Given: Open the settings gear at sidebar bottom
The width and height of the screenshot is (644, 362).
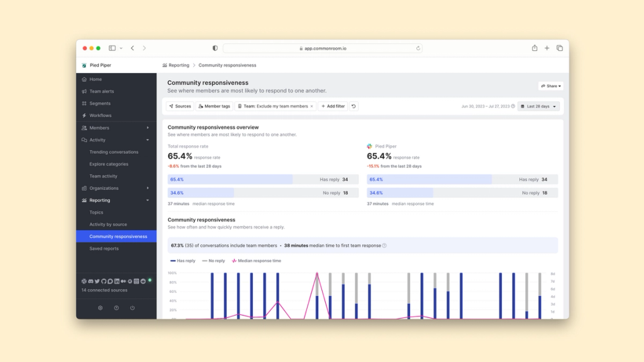Looking at the screenshot, I should (100, 307).
